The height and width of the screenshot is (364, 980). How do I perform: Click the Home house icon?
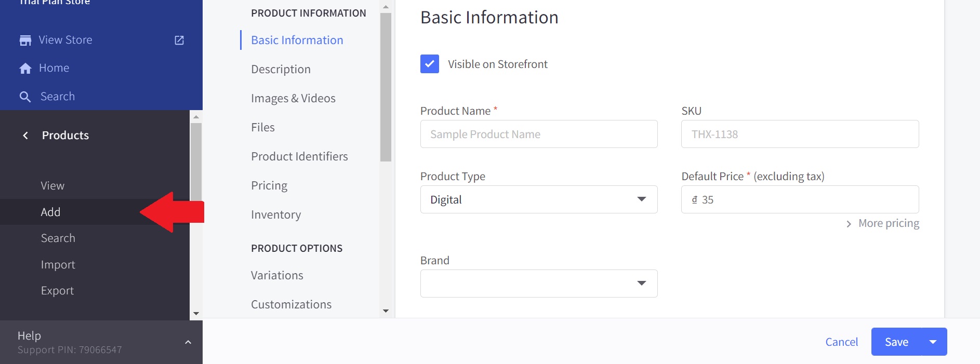point(25,69)
